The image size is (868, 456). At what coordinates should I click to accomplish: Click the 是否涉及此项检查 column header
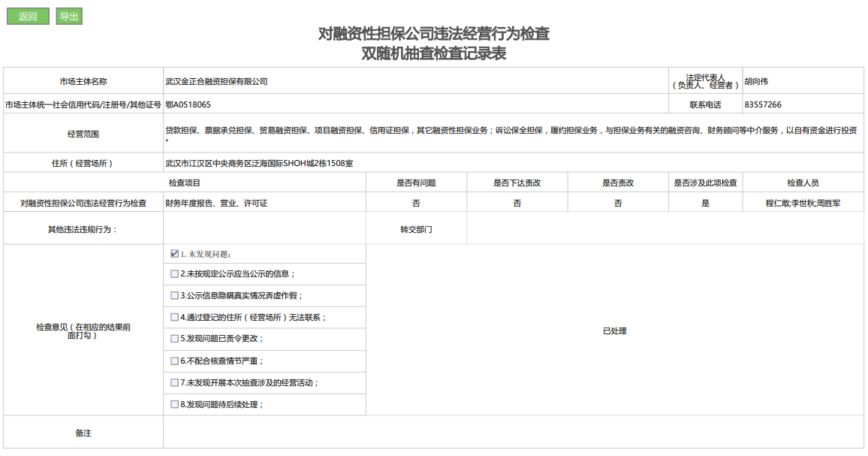pyautogui.click(x=705, y=183)
